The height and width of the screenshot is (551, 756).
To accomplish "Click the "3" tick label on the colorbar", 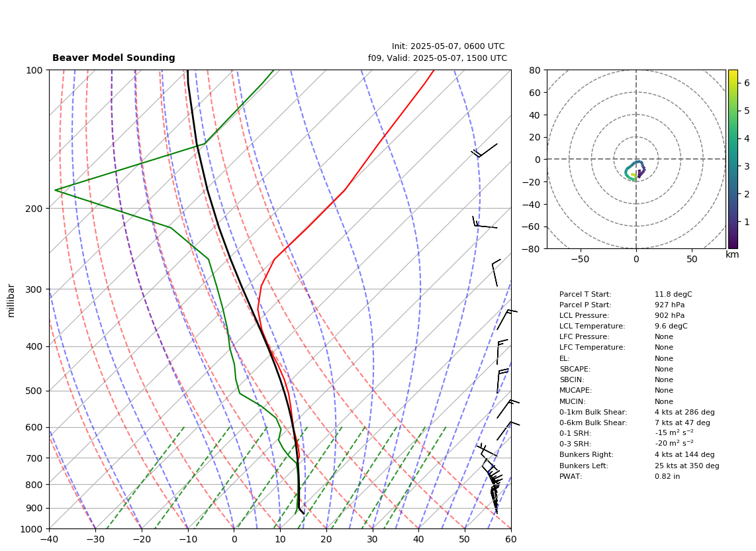I will (x=747, y=166).
